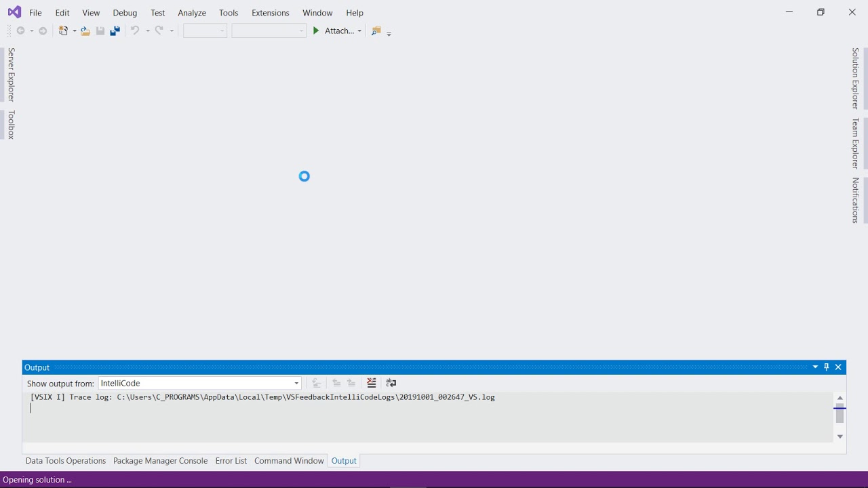Click the Visual Studio logo icon

[14, 12]
